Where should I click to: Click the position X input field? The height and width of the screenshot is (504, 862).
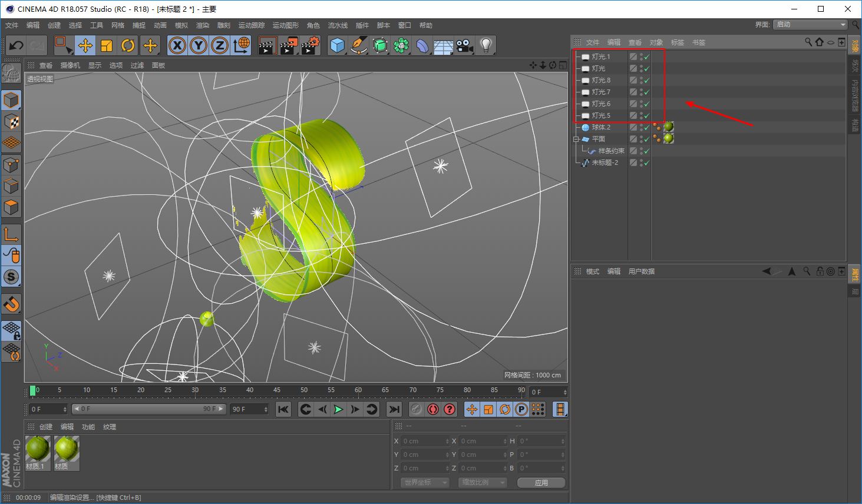click(x=424, y=441)
